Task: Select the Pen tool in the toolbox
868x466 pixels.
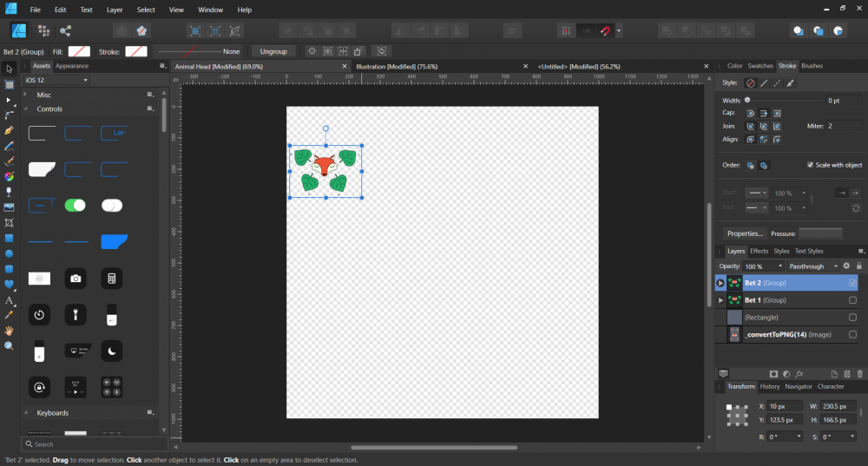Action: [10, 130]
